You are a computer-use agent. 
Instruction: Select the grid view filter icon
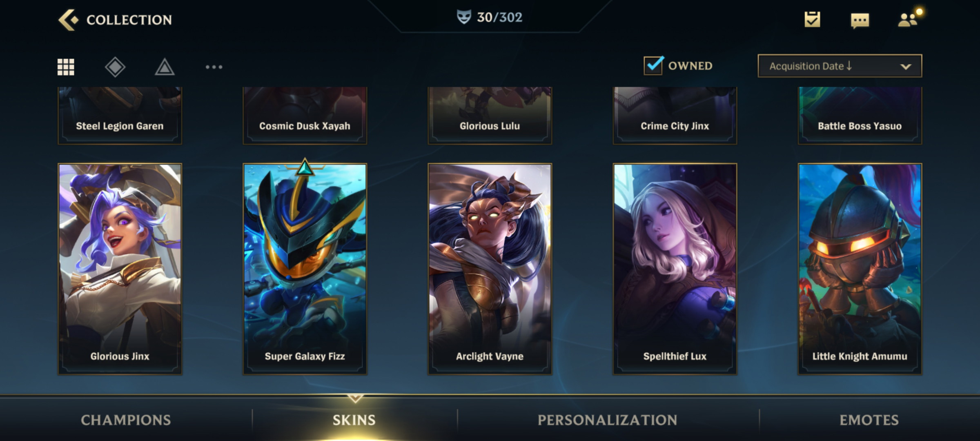tap(66, 67)
